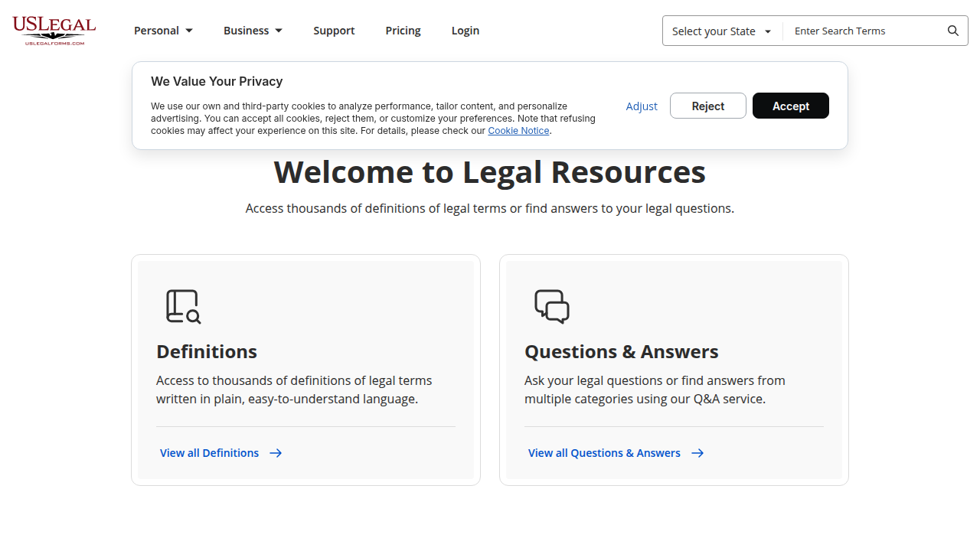Reject cookies in the privacy banner
The width and height of the screenshot is (980, 551).
708,106
